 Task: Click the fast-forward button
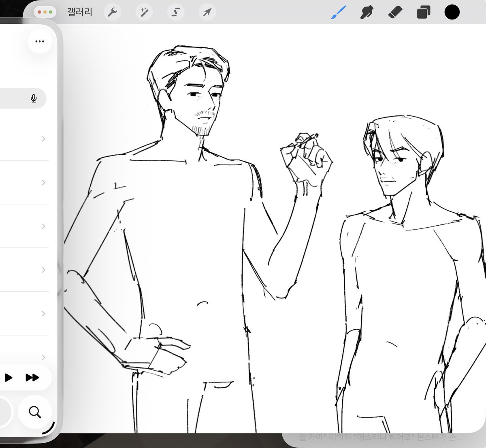click(32, 378)
